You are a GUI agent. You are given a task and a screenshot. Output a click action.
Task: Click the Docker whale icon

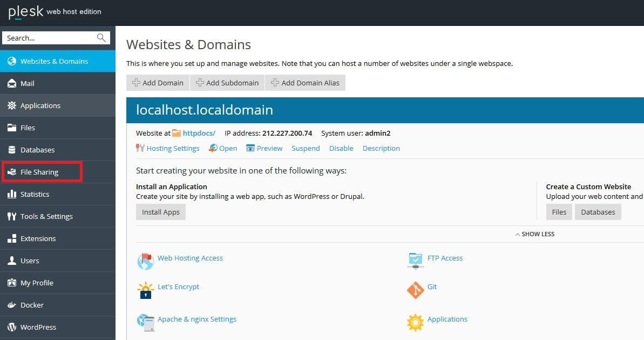point(12,305)
